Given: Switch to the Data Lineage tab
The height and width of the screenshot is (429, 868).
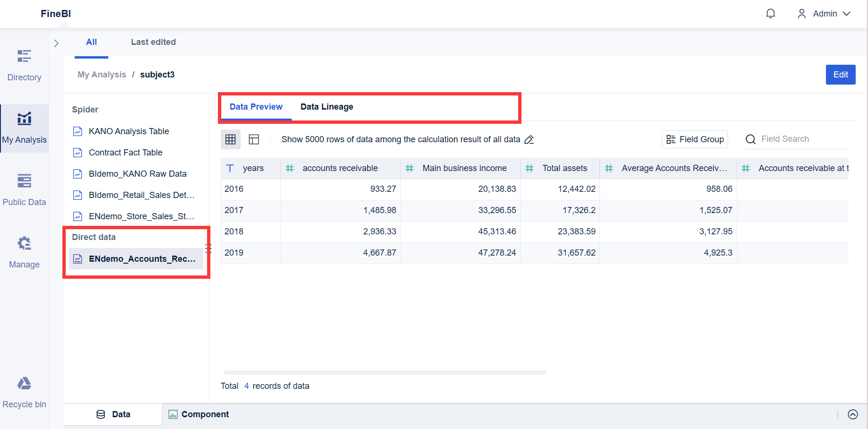Looking at the screenshot, I should click(327, 107).
